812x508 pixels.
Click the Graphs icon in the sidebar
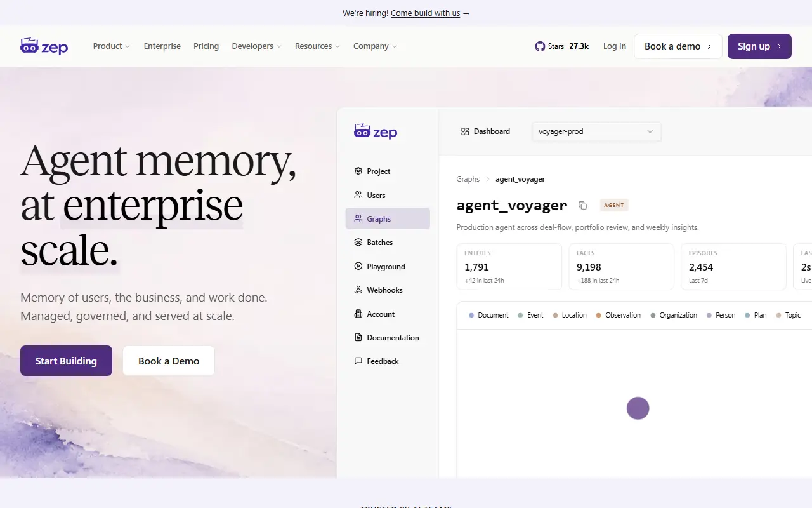pos(358,218)
